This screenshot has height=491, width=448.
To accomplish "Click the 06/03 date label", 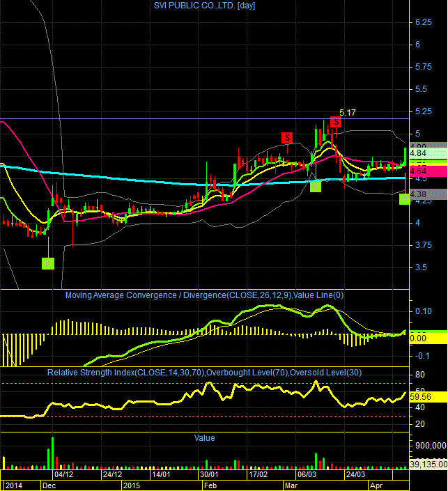I will click(307, 474).
